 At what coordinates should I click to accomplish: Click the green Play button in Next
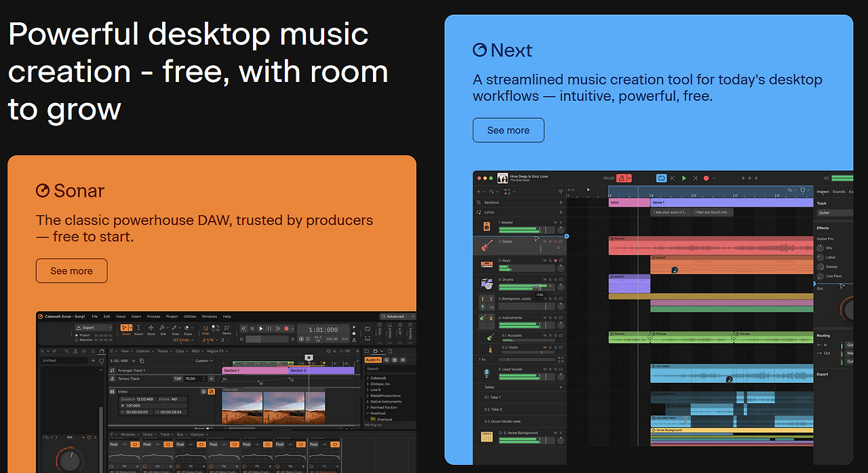click(x=684, y=178)
